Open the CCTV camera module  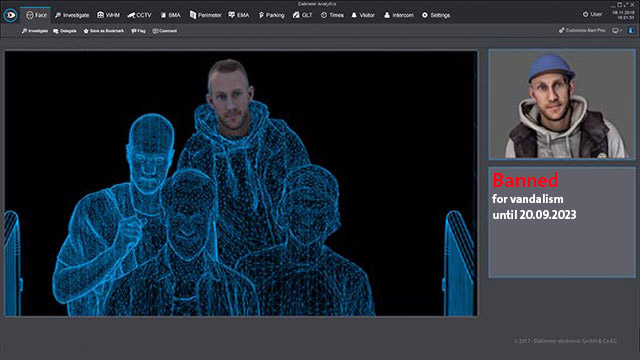click(x=140, y=15)
